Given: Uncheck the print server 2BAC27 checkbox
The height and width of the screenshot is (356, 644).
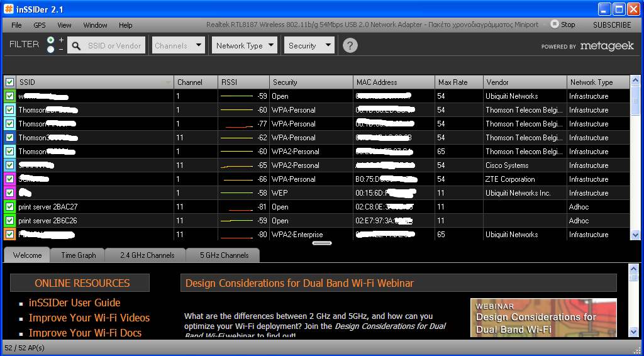Looking at the screenshot, I should click(9, 207).
